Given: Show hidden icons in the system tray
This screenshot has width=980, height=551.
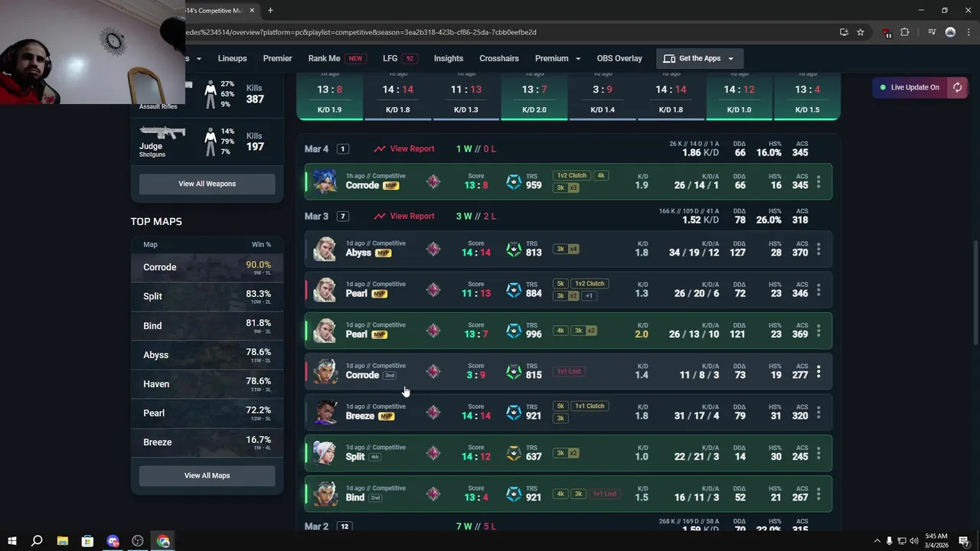Looking at the screenshot, I should tap(877, 541).
